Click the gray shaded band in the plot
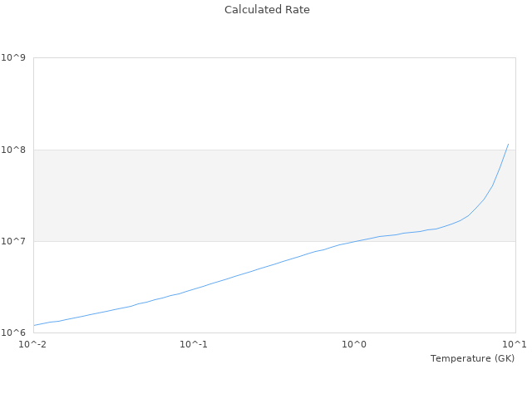 249,195
